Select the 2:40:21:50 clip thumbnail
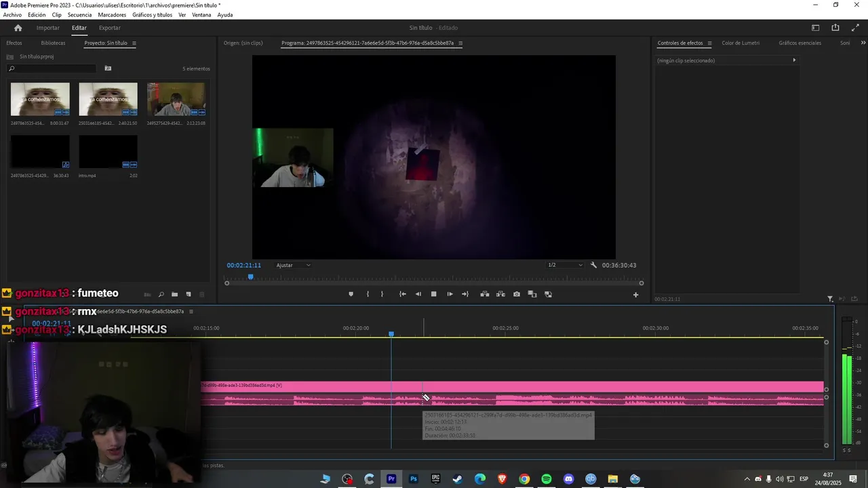Viewport: 868px width, 488px height. coord(108,99)
